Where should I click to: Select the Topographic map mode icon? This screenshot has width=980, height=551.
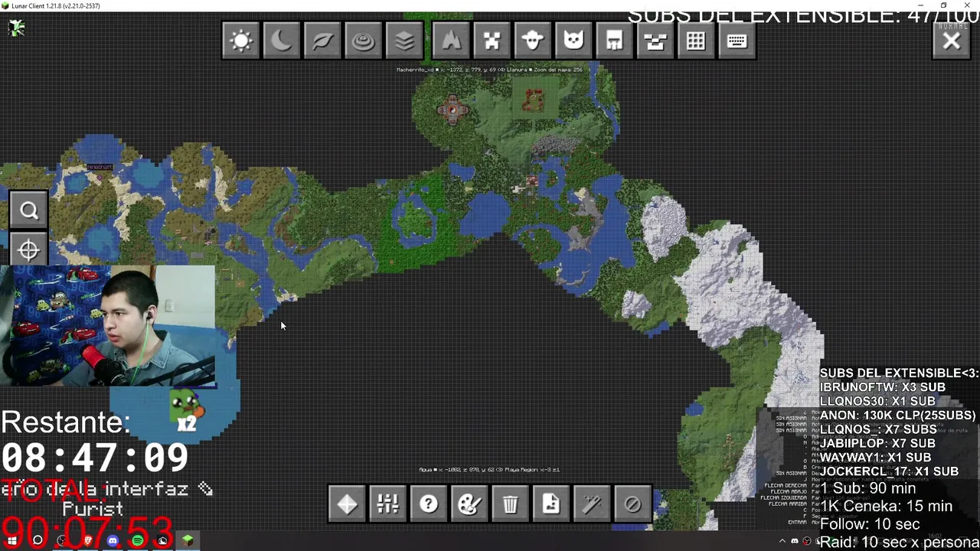point(364,41)
